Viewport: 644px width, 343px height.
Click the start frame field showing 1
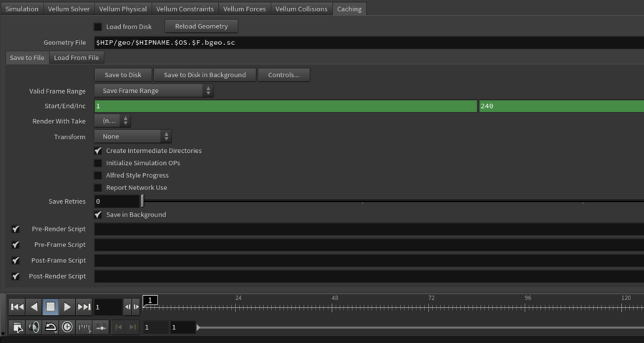coord(286,106)
